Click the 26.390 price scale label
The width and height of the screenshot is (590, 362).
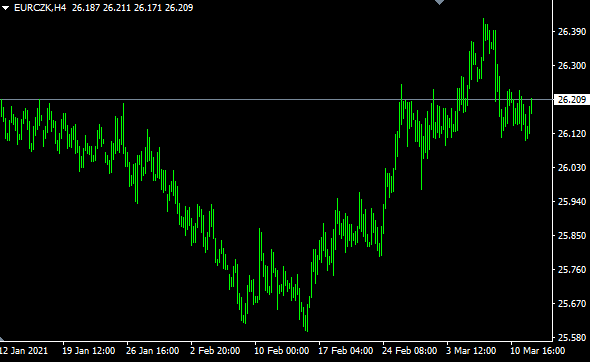click(x=572, y=32)
